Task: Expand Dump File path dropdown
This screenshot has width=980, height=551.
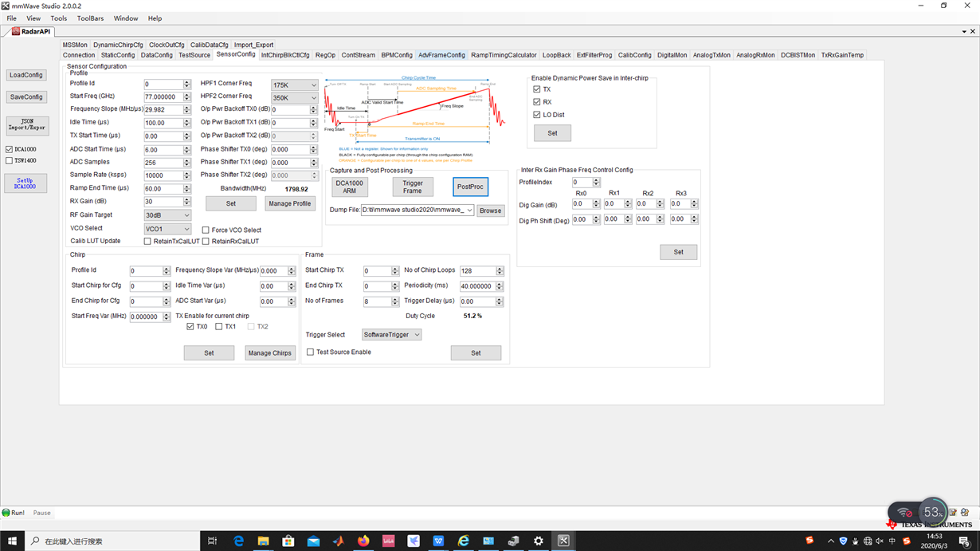Action: coord(469,211)
